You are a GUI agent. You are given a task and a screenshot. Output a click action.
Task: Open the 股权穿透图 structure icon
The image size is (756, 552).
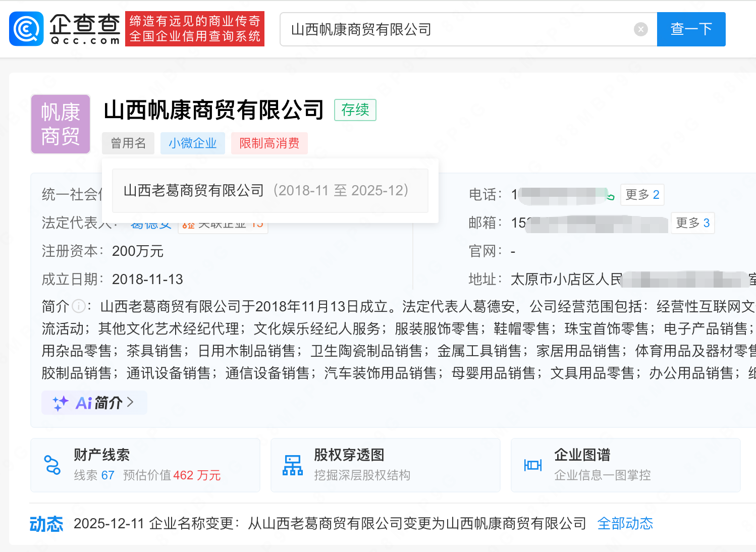293,465
